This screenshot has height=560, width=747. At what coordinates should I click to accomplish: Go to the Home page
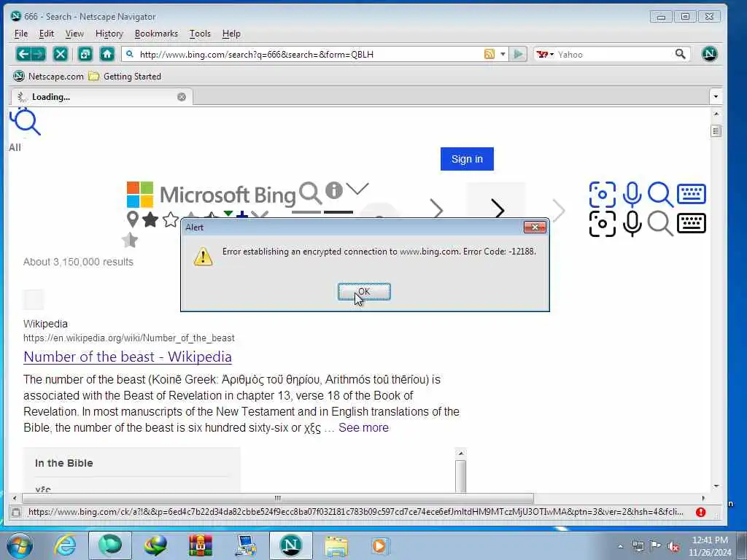107,54
